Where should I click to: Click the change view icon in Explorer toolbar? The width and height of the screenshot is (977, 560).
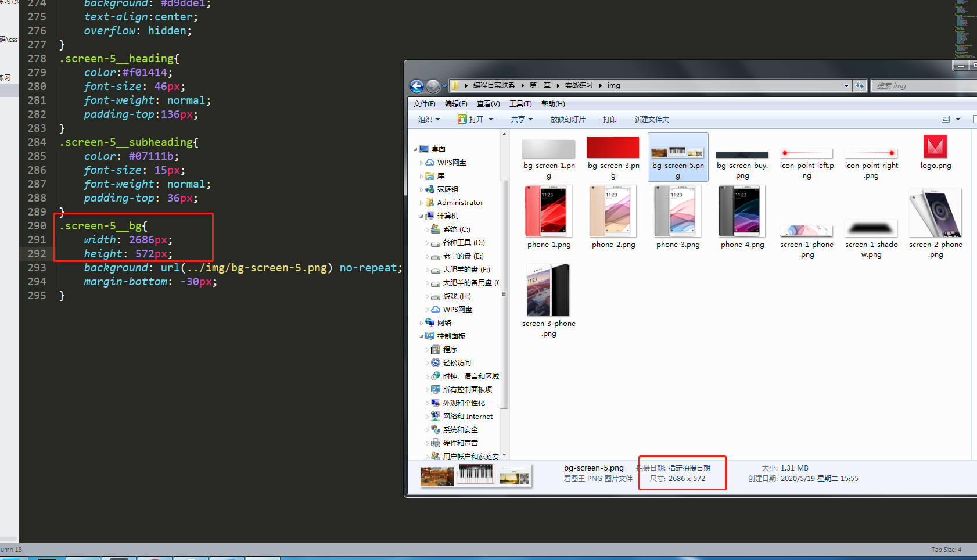pyautogui.click(x=946, y=119)
